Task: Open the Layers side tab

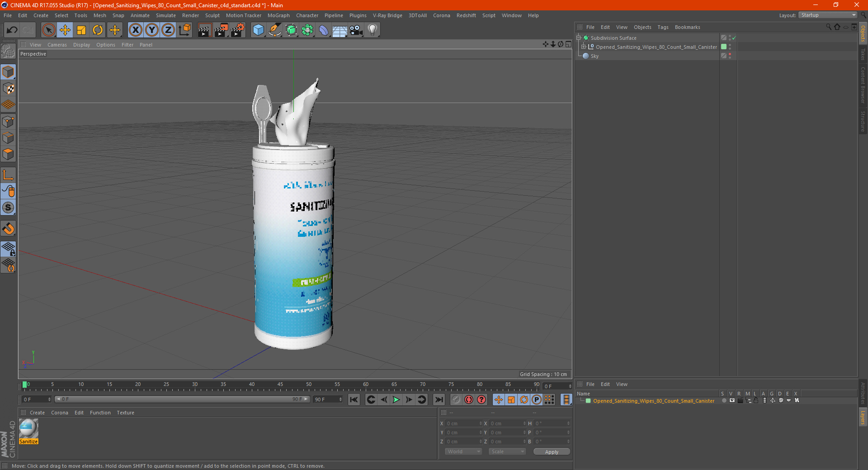Action: pos(863,417)
